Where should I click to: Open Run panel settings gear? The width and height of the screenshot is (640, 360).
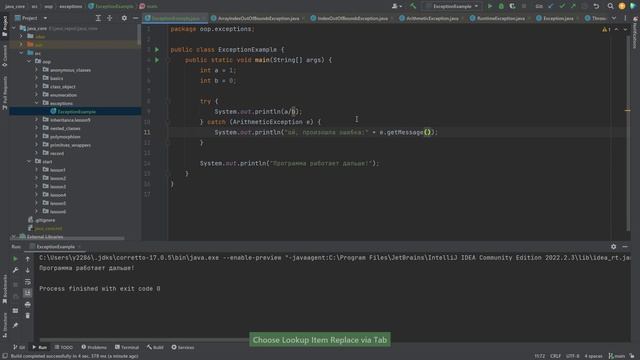tap(613, 247)
